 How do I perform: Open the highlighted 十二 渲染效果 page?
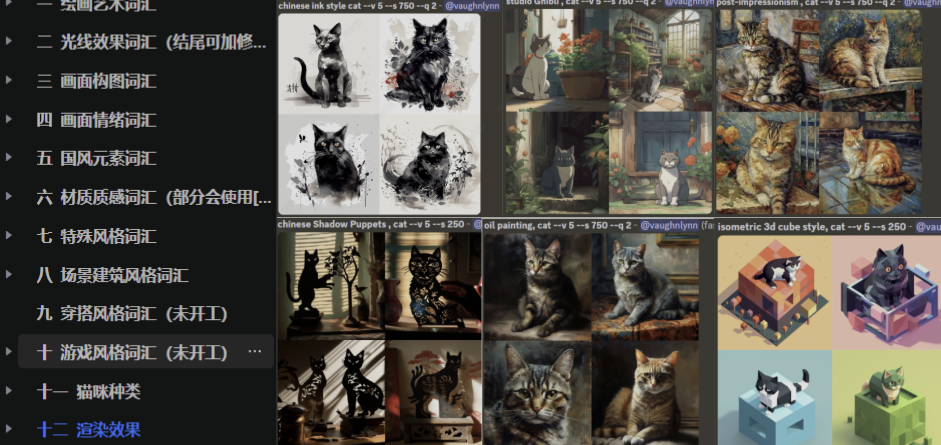pyautogui.click(x=88, y=430)
